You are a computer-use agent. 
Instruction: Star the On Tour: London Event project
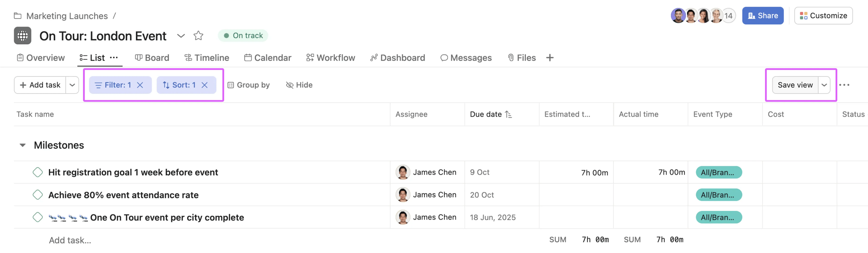coord(198,36)
